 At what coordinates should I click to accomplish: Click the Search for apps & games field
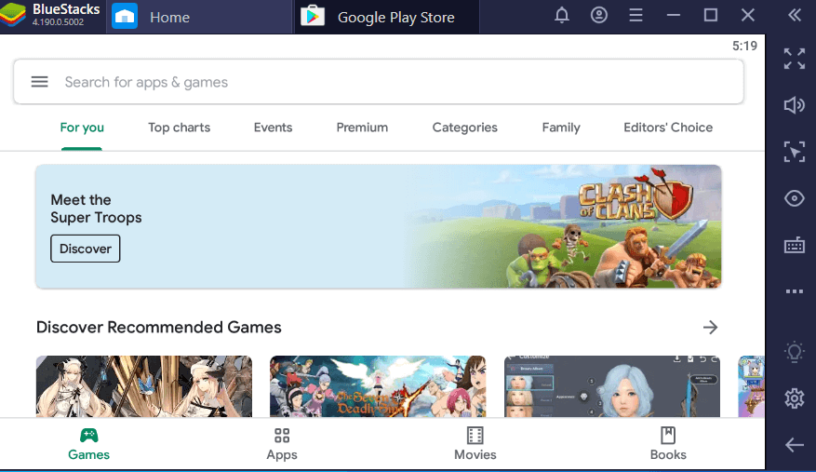tap(378, 82)
